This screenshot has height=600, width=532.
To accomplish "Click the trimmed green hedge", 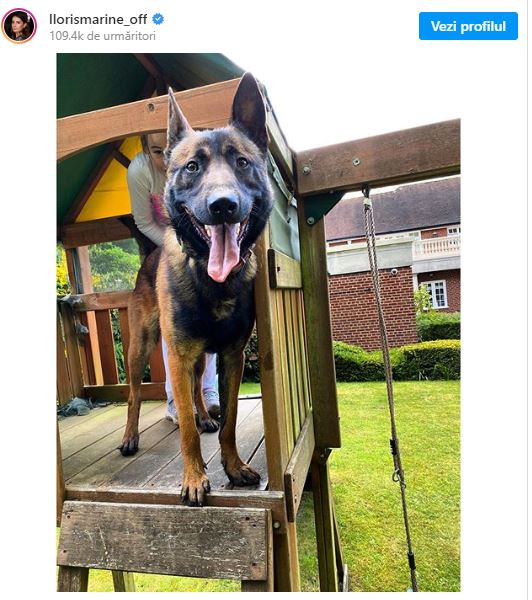I will coord(396,360).
